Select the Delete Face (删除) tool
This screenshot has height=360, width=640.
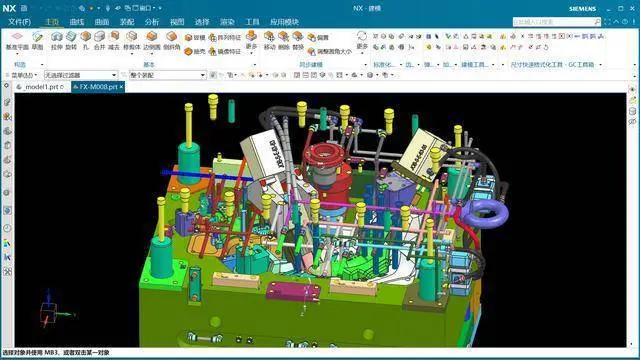pos(284,40)
